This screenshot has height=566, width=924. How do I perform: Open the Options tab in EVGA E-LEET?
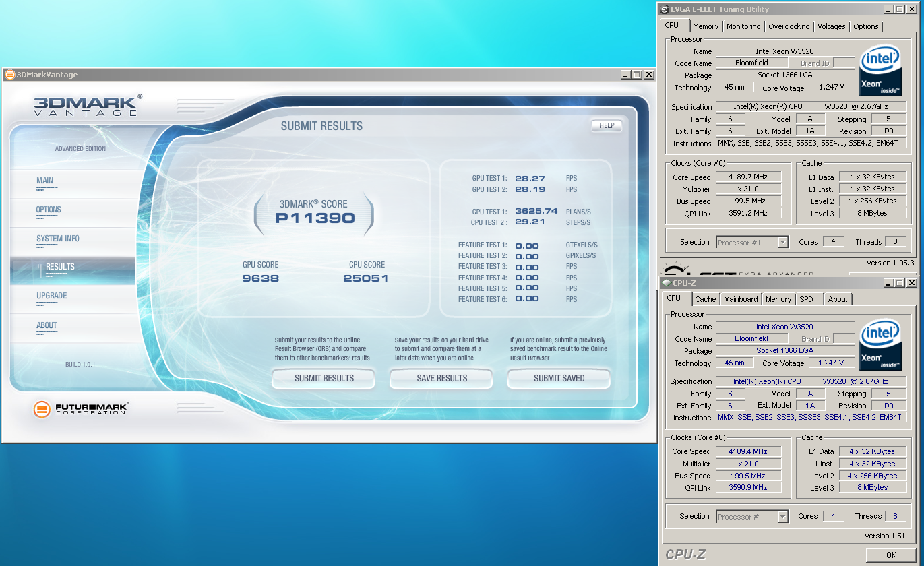[x=866, y=26]
